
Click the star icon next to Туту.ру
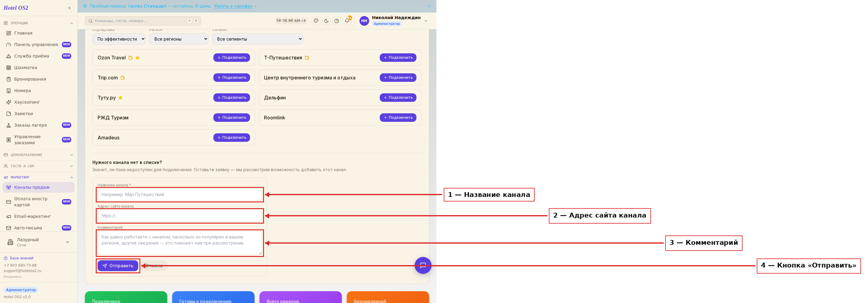[x=120, y=98]
